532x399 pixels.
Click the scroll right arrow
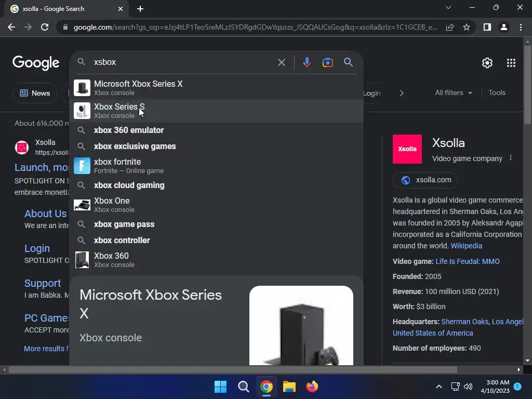pos(519,369)
